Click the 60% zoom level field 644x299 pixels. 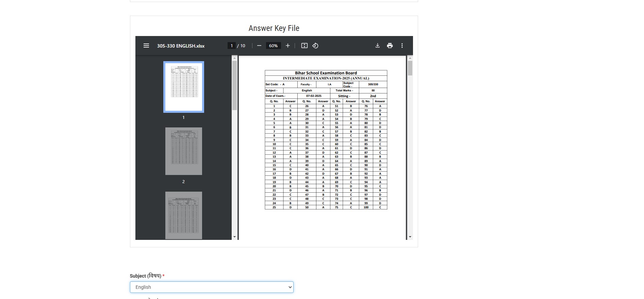pos(274,46)
